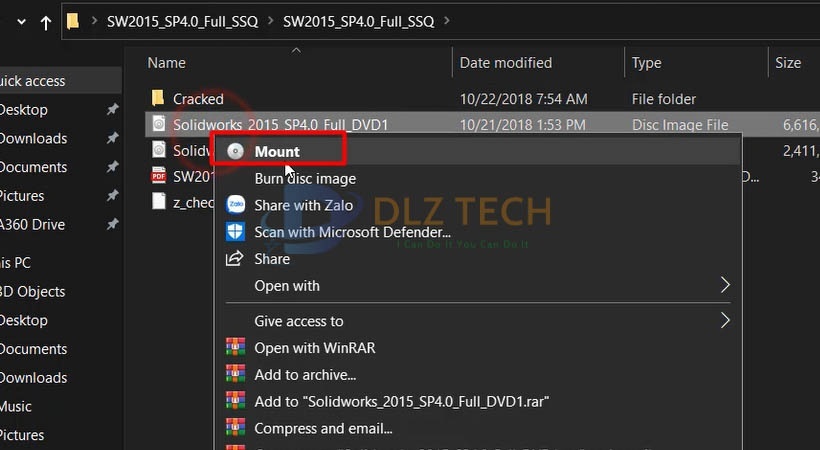The width and height of the screenshot is (820, 450).
Task: Open pinned Documents in Quick access
Action: click(33, 167)
